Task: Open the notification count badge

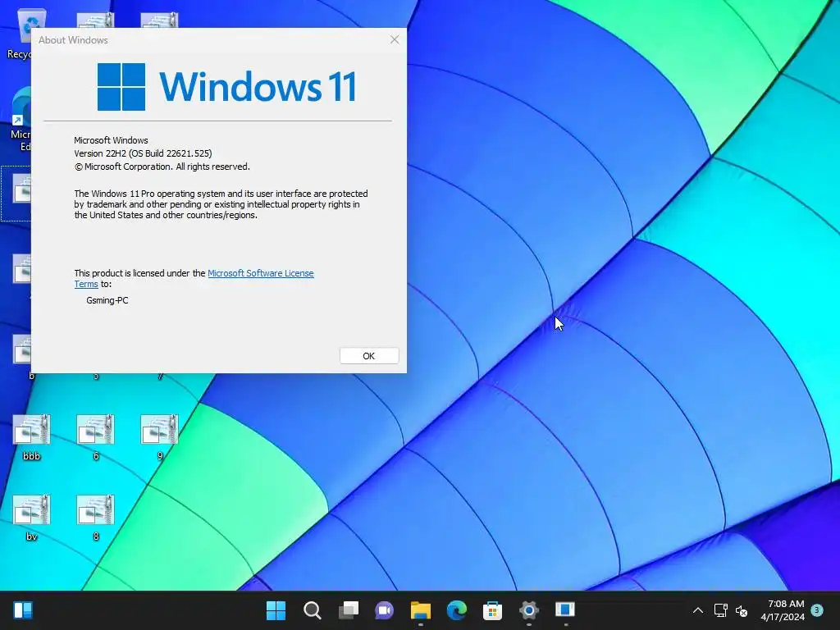Action: (x=817, y=610)
